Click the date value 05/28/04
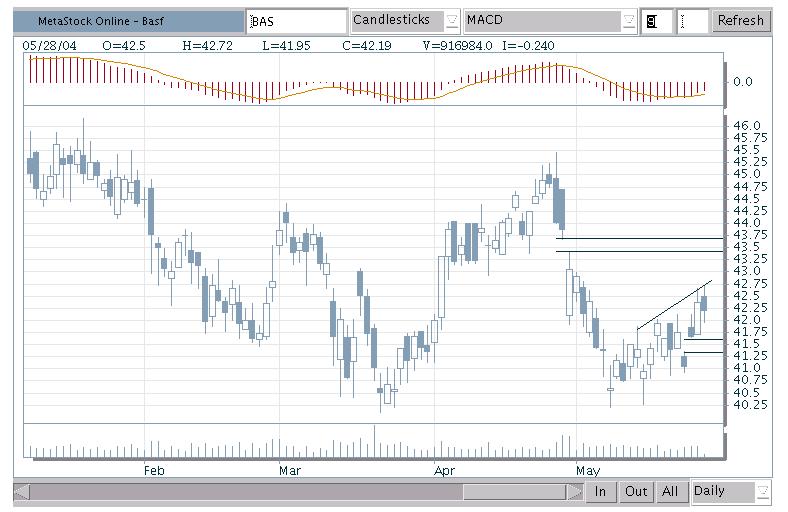The width and height of the screenshot is (788, 512). pos(49,46)
